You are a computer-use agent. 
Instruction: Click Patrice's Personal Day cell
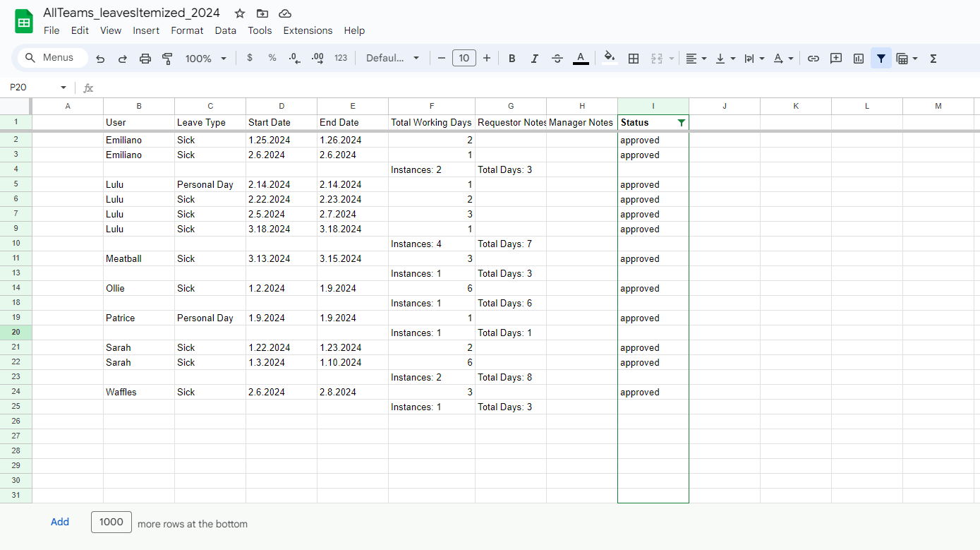point(210,318)
